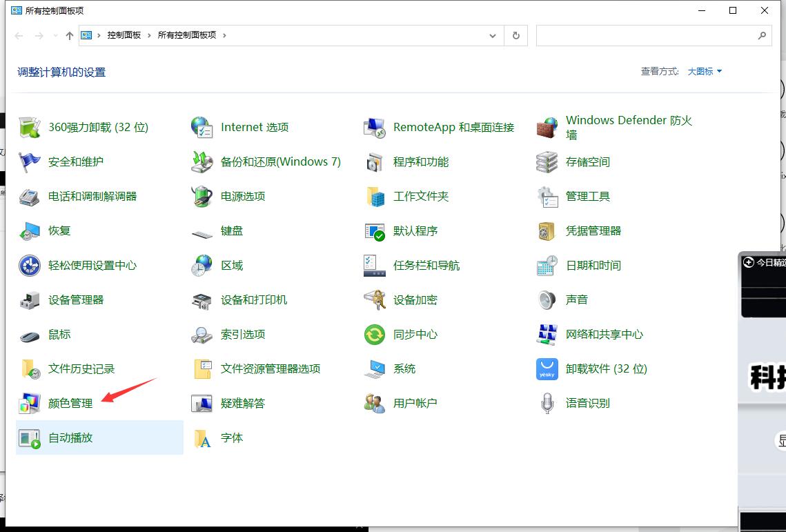Image resolution: width=786 pixels, height=532 pixels.
Task: Click the control panel icon in address bar
Action: click(87, 35)
